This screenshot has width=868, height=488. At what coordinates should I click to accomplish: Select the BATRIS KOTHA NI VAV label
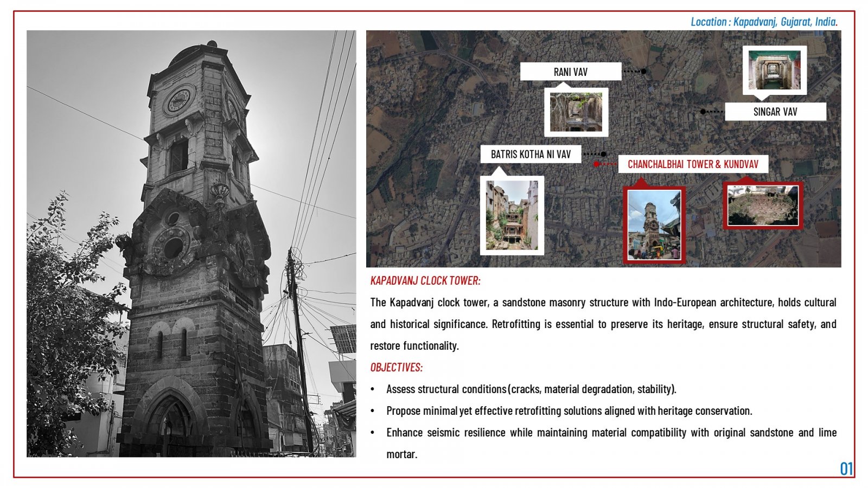click(x=531, y=154)
